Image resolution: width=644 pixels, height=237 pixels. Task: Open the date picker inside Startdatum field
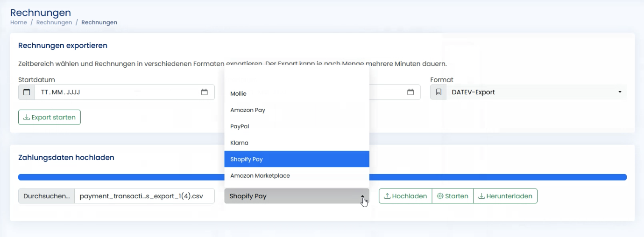204,92
